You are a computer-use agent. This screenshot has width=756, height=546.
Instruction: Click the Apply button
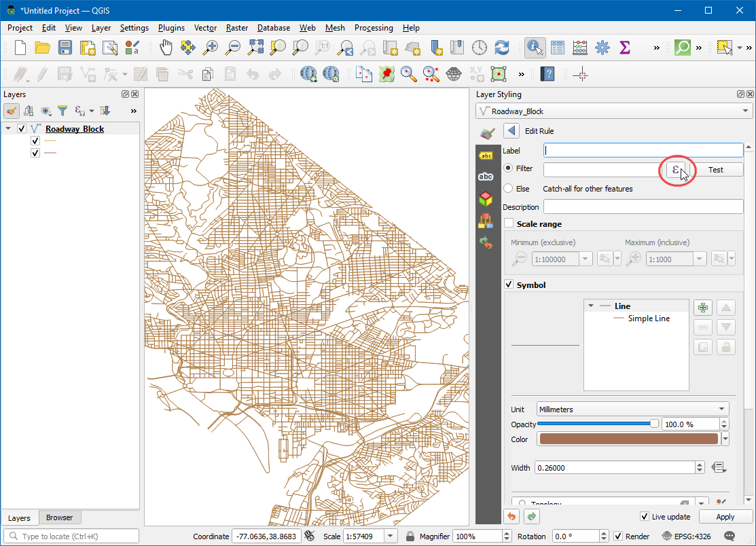[725, 517]
